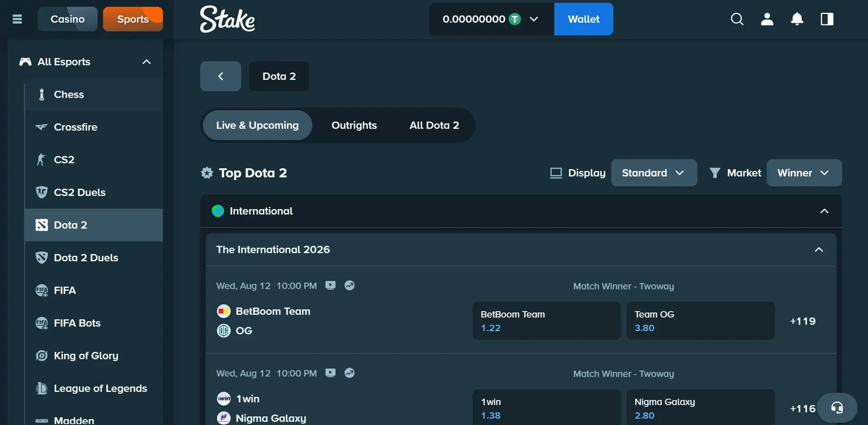Switch to the Sports section
The width and height of the screenshot is (868, 425).
click(133, 19)
